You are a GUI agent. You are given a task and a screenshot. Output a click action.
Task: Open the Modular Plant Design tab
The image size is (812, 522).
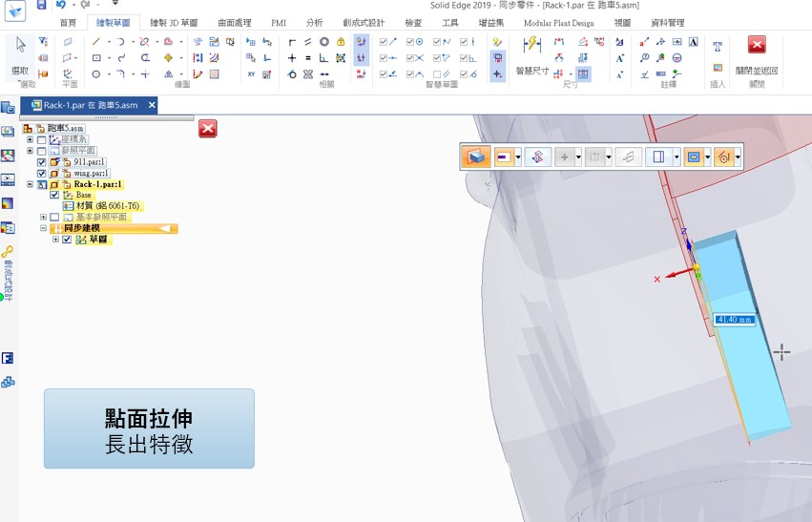pyautogui.click(x=559, y=23)
